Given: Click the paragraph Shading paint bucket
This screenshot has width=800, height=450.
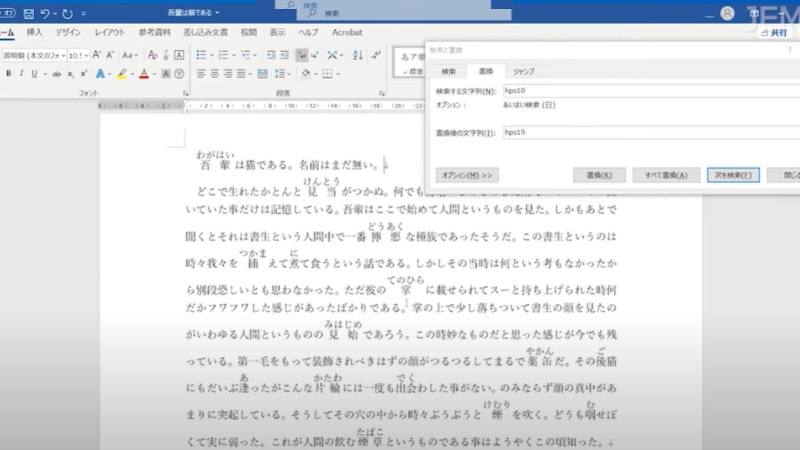Looking at the screenshot, I should 306,74.
